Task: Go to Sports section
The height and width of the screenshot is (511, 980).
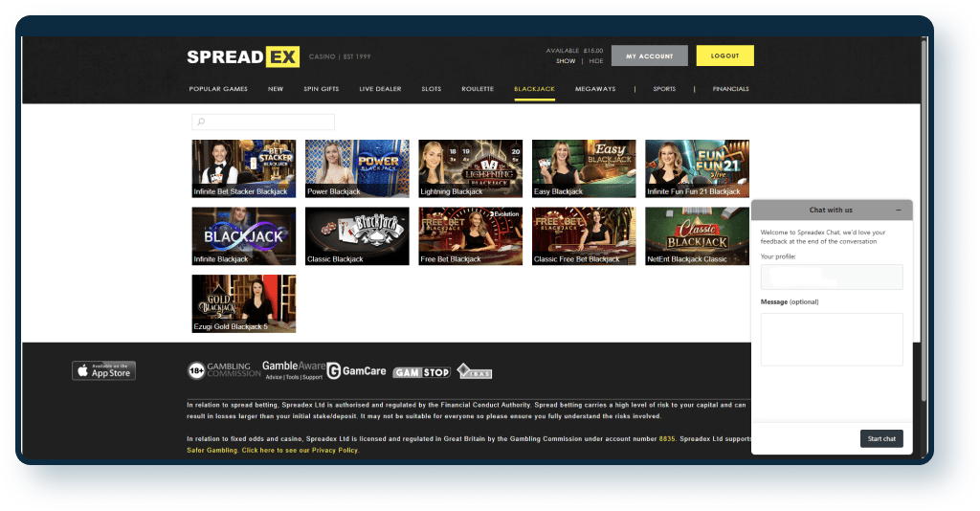Action: 664,89
